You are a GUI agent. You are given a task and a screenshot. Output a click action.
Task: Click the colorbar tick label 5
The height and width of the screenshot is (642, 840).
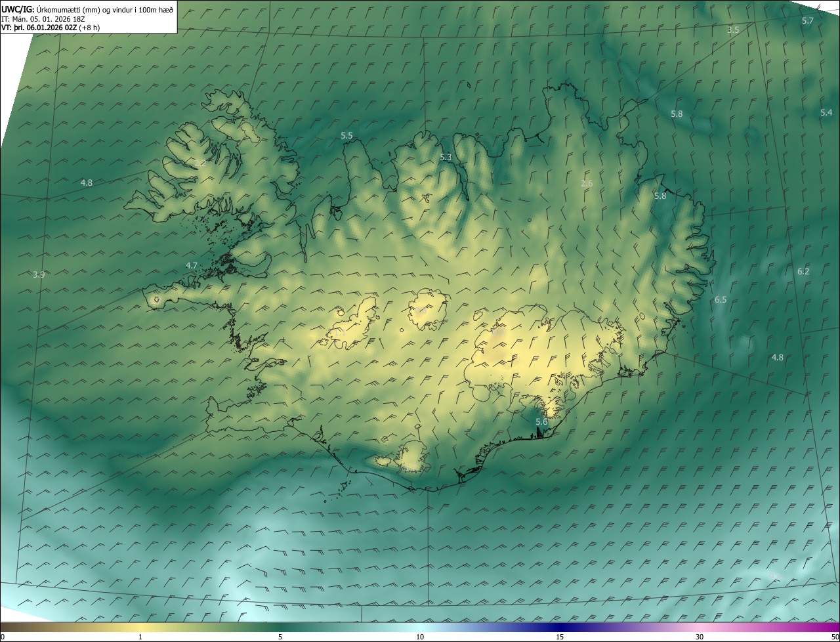click(280, 637)
